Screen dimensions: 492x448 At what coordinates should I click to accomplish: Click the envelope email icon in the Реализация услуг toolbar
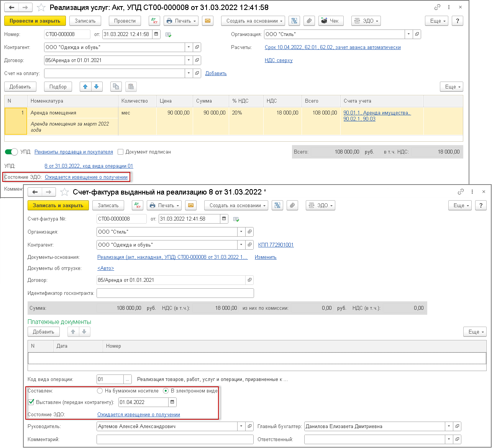[208, 21]
